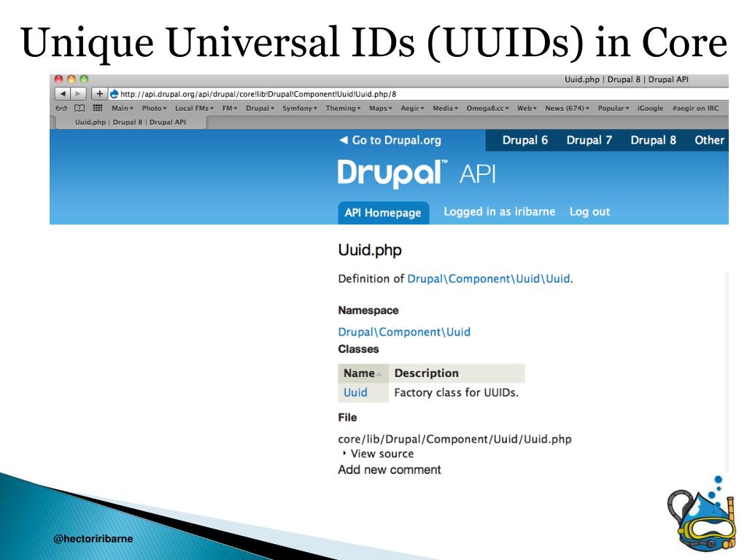Screen dimensions: 747x560
Task: Click the Drupal API logo
Action: (x=417, y=174)
